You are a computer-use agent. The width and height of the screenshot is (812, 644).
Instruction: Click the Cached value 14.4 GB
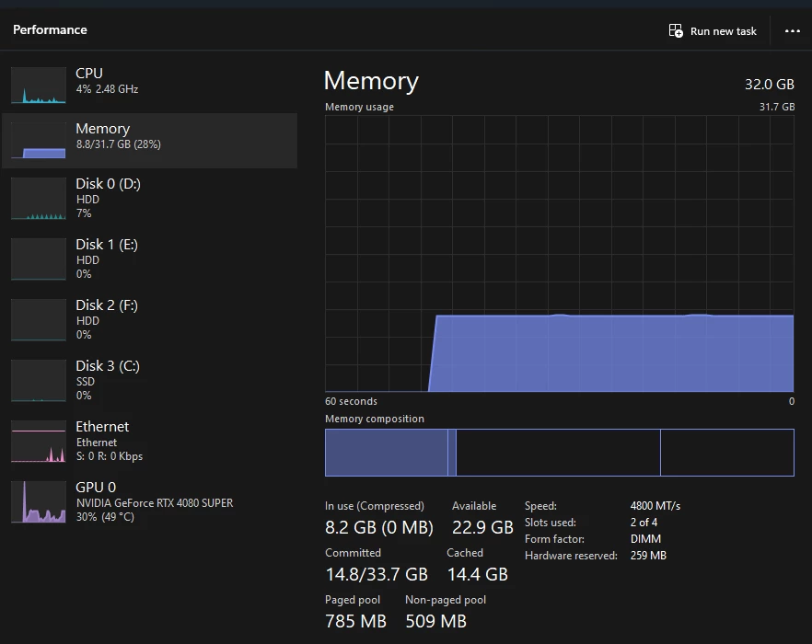tap(478, 574)
